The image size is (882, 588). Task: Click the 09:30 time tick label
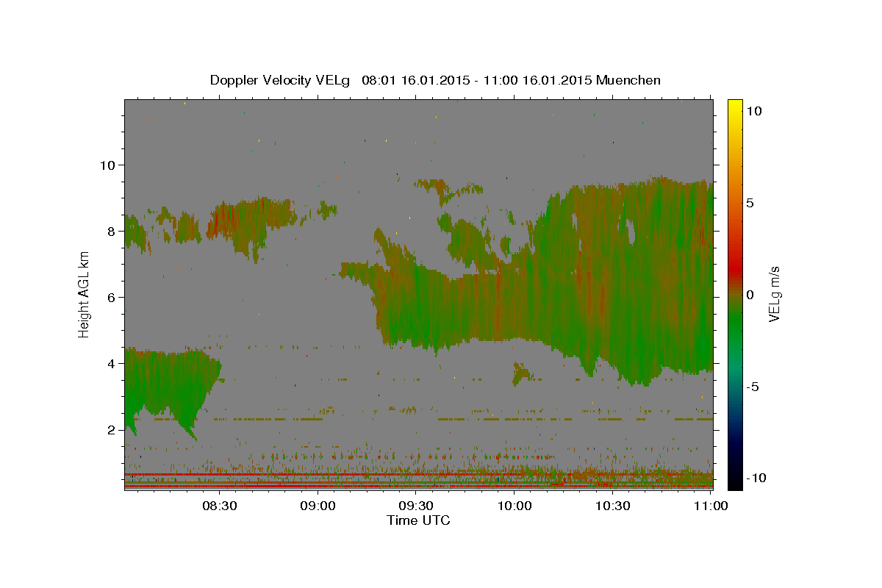pyautogui.click(x=417, y=506)
